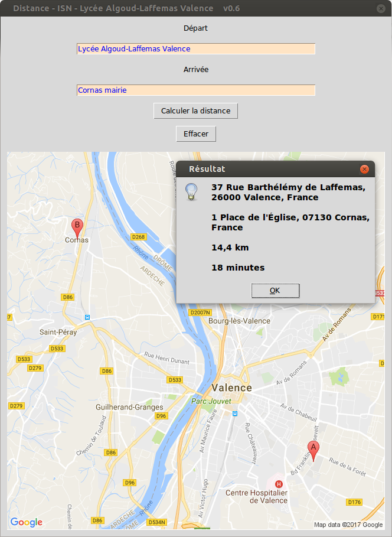Image resolution: width=392 pixels, height=537 pixels.
Task: Click the 'Saint-Péray' map label
Action: (58, 332)
